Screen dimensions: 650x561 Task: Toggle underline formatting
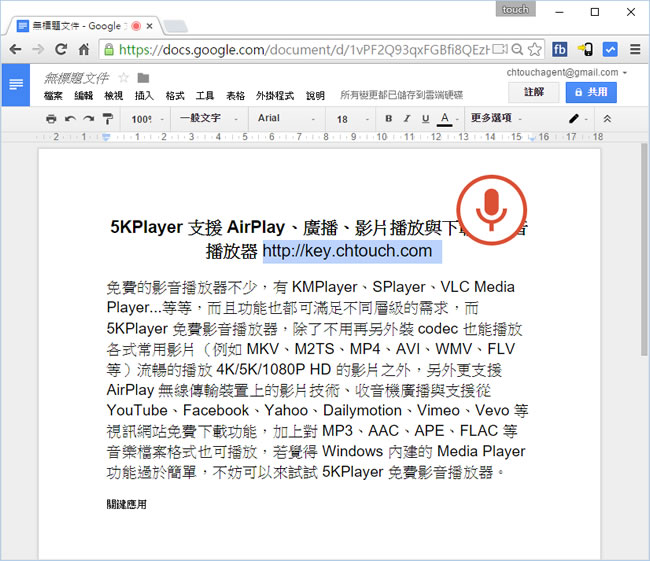tap(425, 119)
